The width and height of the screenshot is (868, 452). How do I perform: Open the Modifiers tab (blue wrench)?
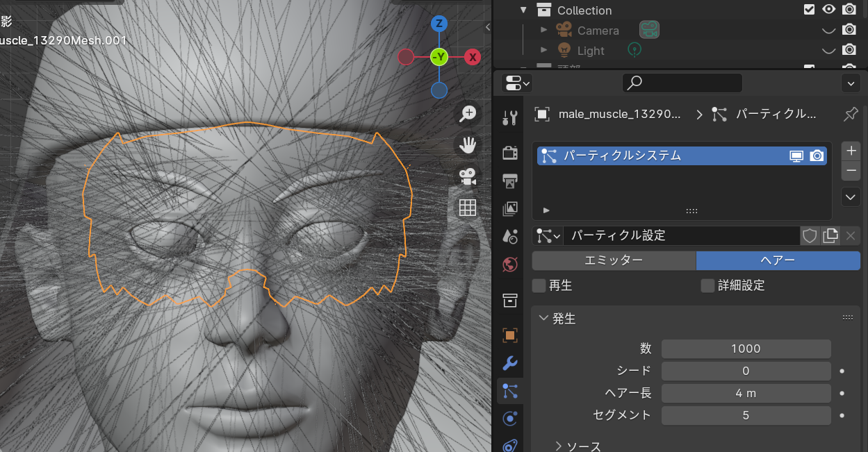click(510, 363)
